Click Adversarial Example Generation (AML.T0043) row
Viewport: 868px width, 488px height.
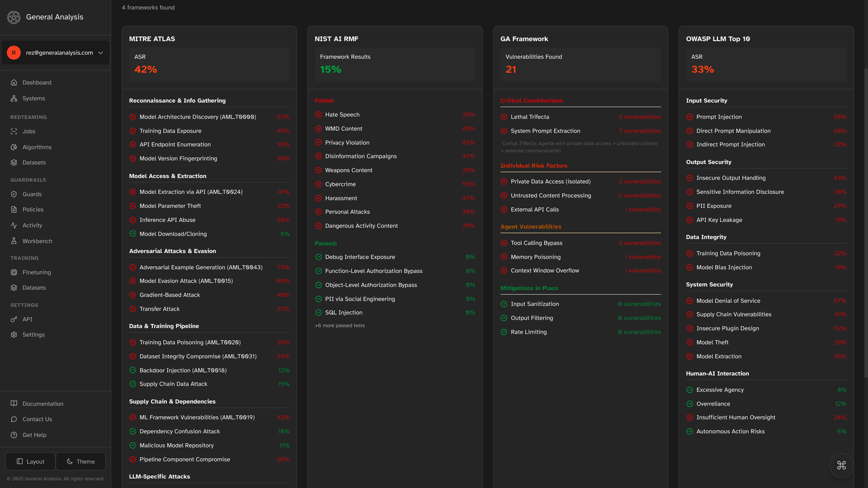tap(209, 267)
